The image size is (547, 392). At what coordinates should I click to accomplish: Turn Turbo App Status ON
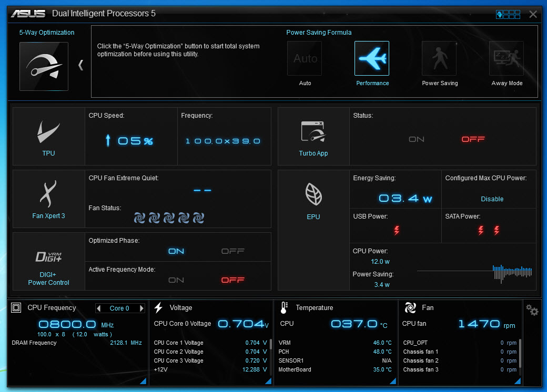[417, 139]
